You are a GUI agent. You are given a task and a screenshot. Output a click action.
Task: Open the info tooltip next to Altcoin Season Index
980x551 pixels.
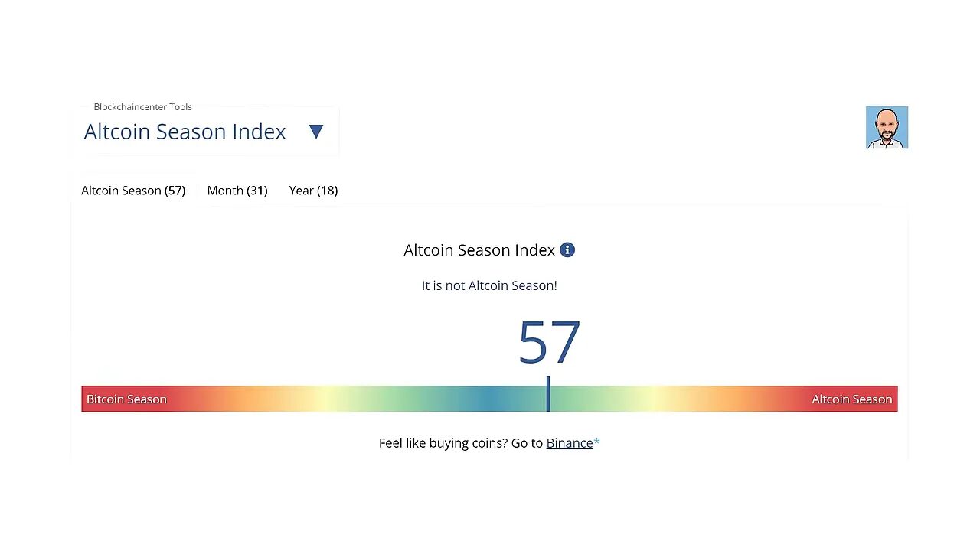(567, 250)
